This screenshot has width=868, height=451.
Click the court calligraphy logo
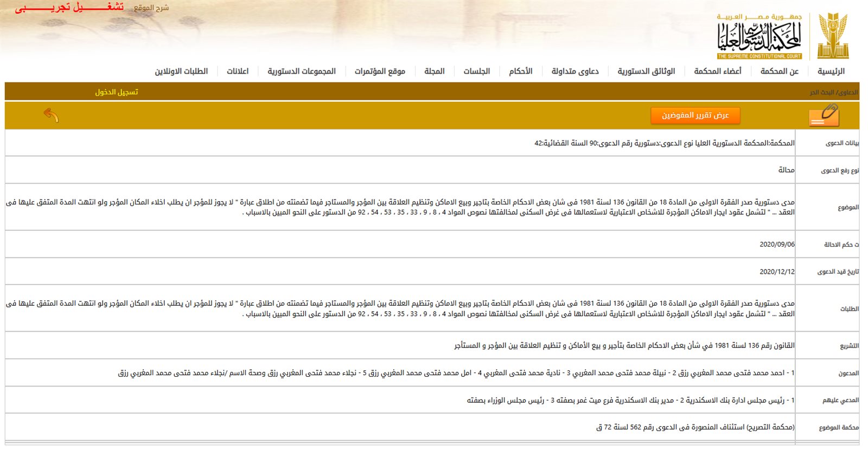click(x=759, y=37)
